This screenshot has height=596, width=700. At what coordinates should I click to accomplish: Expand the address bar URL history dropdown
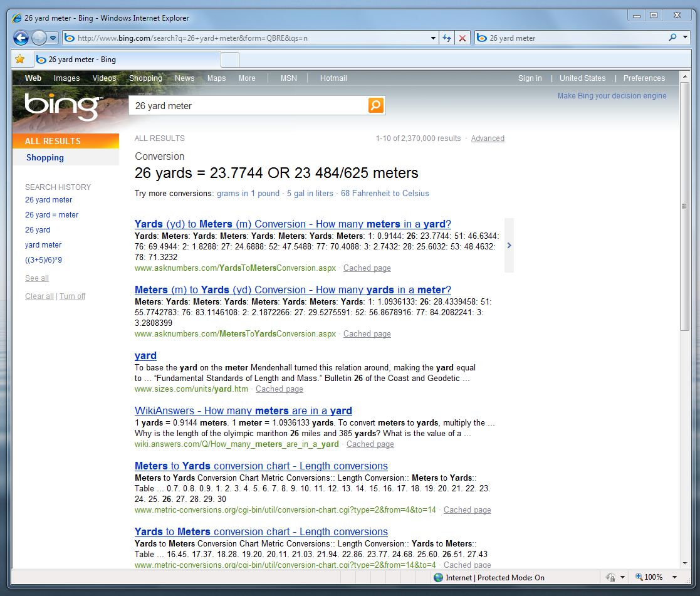tap(433, 38)
